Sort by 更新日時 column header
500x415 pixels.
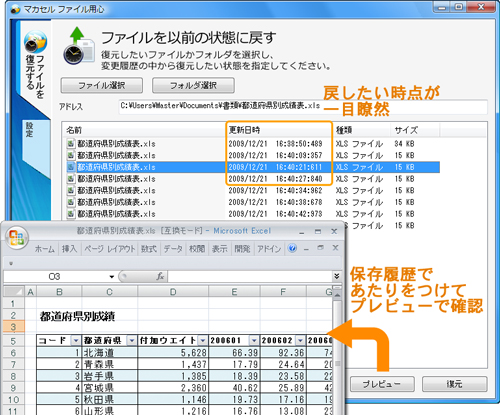(280, 130)
